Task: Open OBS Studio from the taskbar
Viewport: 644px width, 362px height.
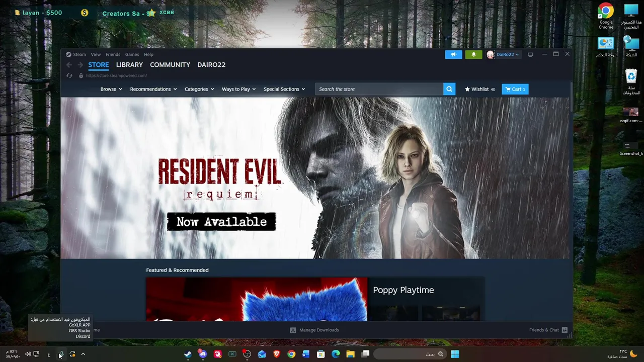Action: (x=247, y=354)
